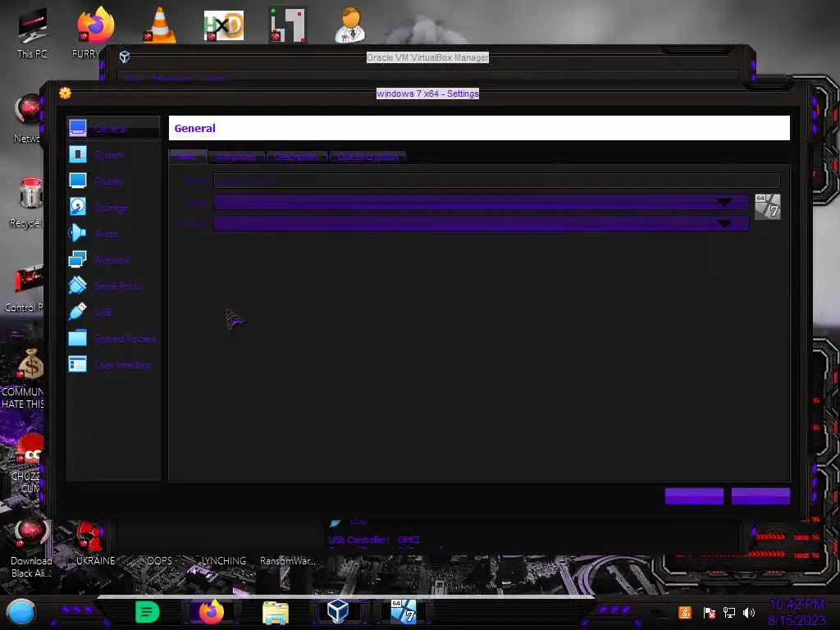840x630 pixels.
Task: Open the Storage settings category
Action: click(113, 207)
